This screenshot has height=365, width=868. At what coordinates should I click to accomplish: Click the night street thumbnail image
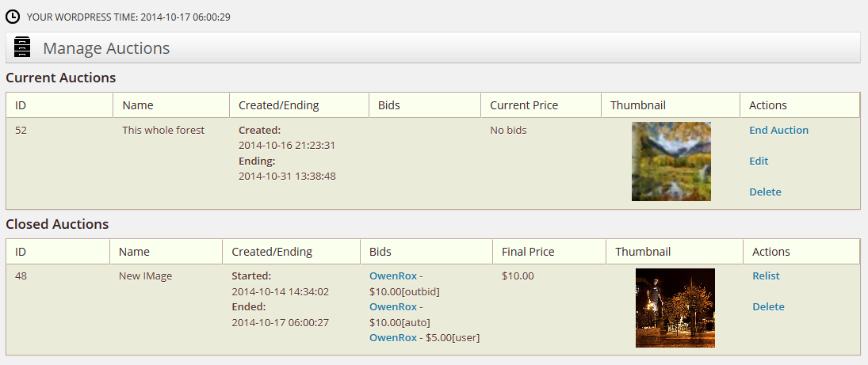coord(675,307)
